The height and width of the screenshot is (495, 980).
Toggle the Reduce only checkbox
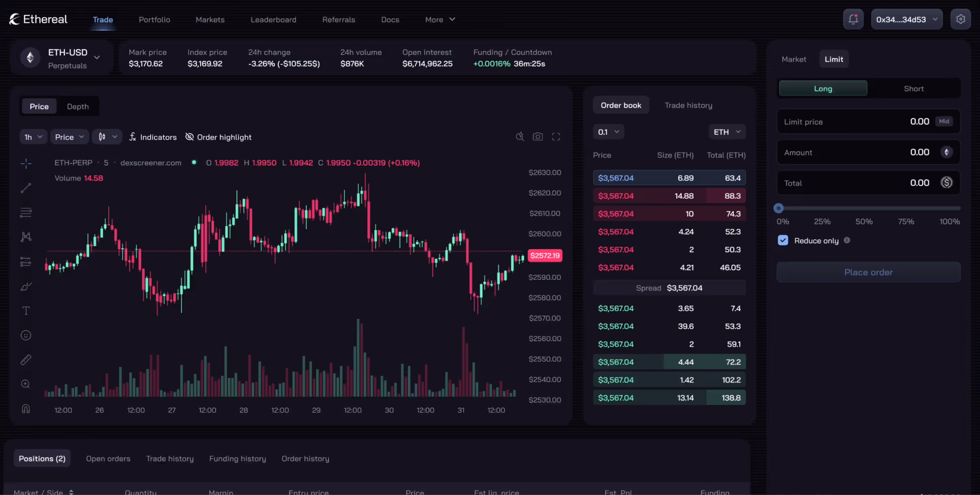click(783, 241)
